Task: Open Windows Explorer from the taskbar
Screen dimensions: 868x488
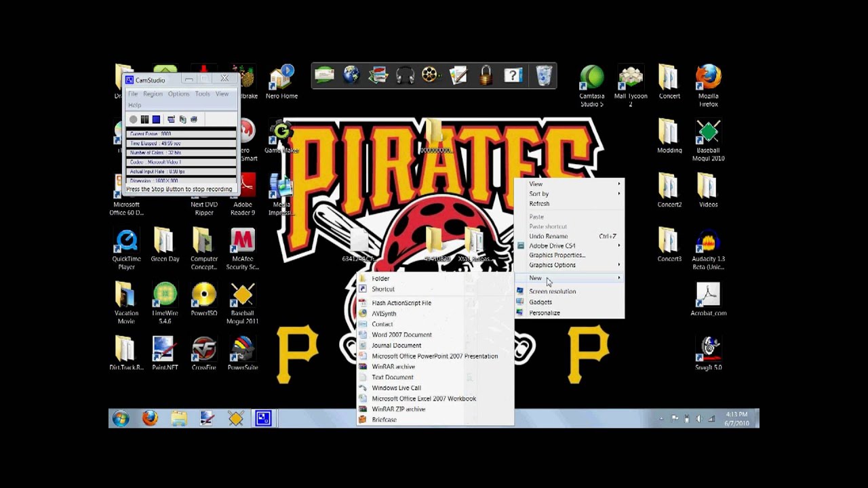Action: [x=178, y=419]
